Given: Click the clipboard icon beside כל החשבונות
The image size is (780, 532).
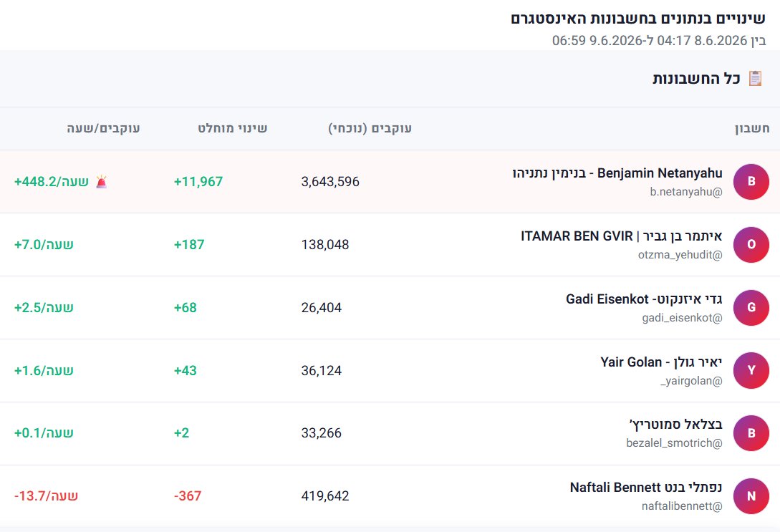Looking at the screenshot, I should (x=755, y=78).
